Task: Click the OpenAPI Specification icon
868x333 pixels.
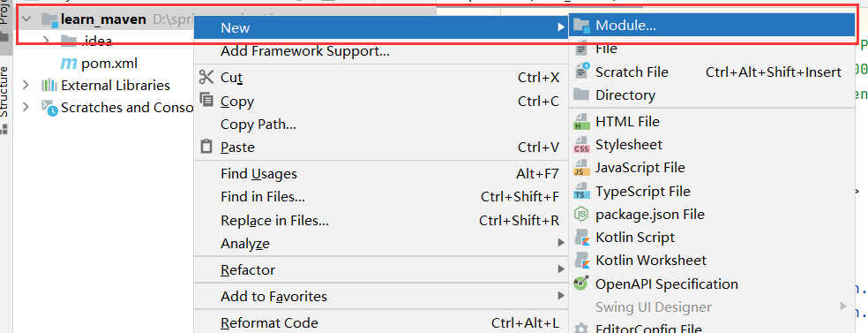Action: [581, 284]
